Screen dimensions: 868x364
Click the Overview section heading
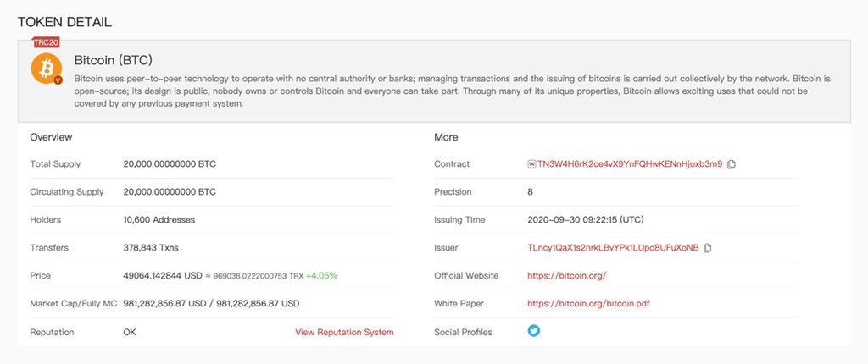[51, 136]
